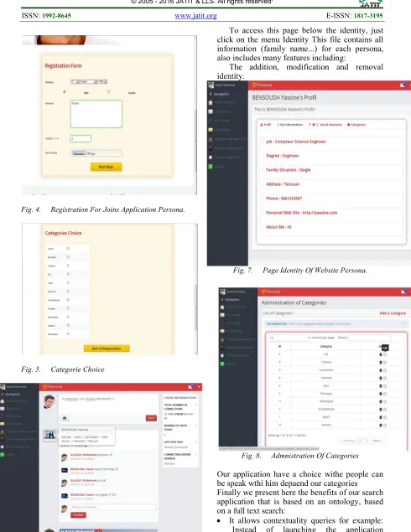Click the Navigation back chevron in Fig. 8 sidebar
Viewport: 411px width, 532px height.
222,300
